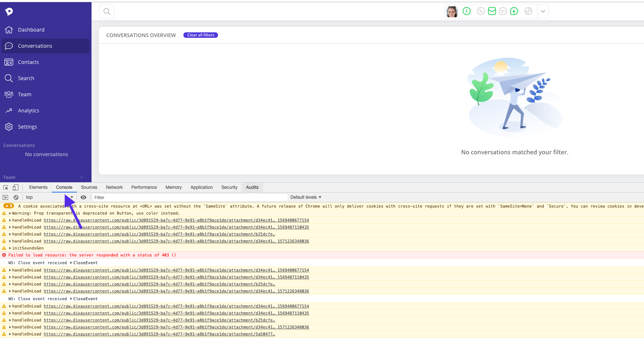Toggle the email channel availability

[492, 11]
